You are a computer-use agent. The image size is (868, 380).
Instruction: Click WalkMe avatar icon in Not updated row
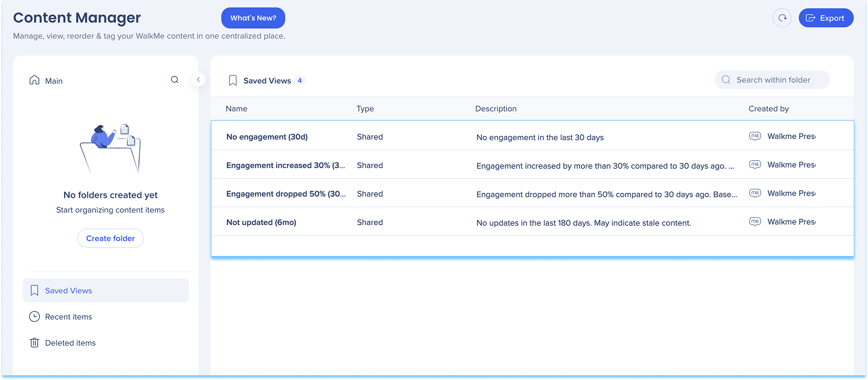coord(755,221)
